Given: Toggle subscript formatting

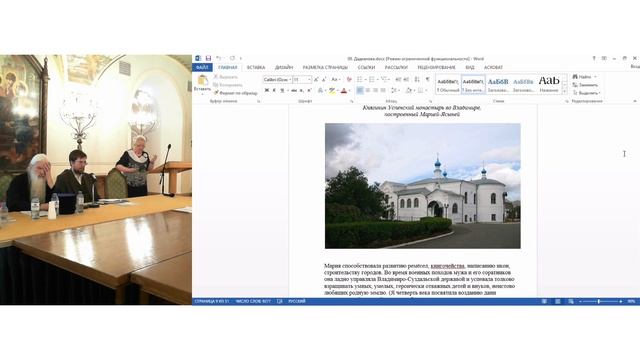Looking at the screenshot, I should click(302, 90).
